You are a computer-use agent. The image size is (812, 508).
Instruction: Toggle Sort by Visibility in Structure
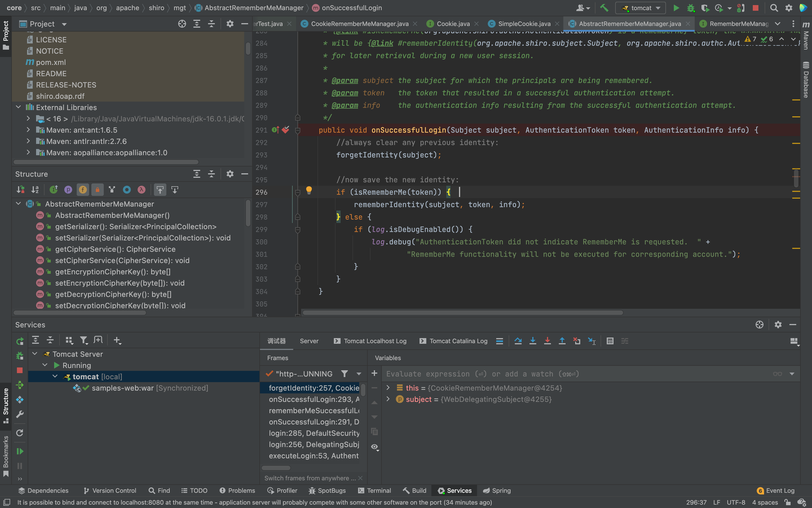pos(21,190)
